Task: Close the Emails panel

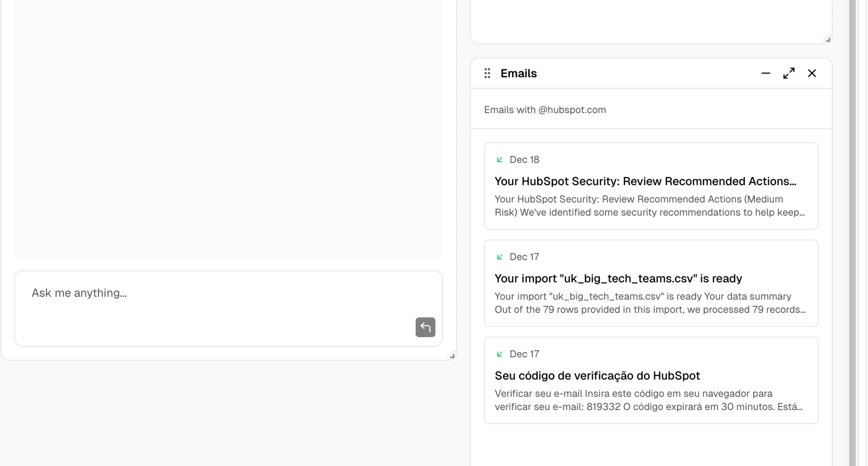Action: coord(812,73)
